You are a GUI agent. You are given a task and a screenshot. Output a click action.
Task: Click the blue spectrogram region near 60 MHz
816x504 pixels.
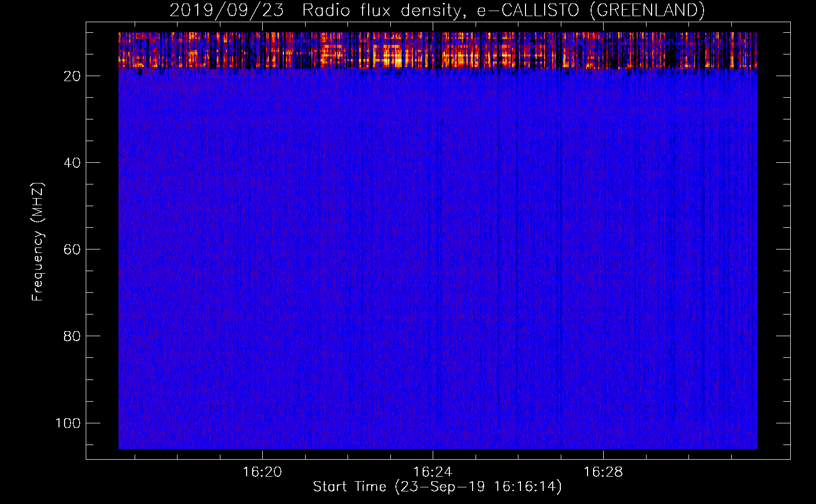(x=438, y=249)
